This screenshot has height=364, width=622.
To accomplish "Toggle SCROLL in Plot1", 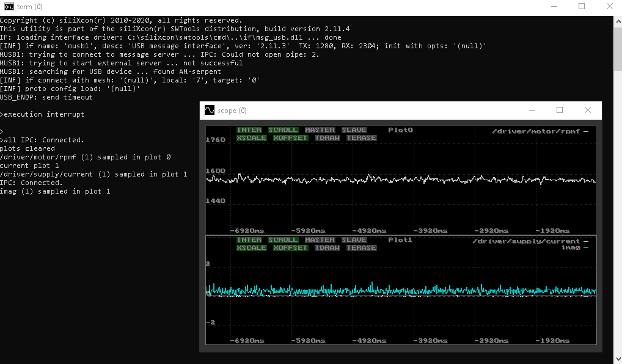I will pyautogui.click(x=283, y=240).
